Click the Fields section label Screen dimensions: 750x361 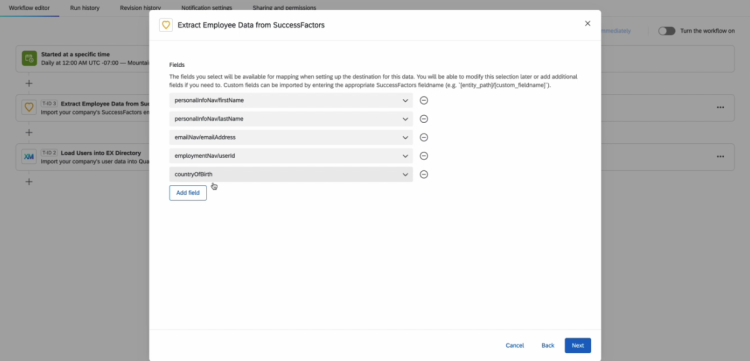tap(176, 65)
